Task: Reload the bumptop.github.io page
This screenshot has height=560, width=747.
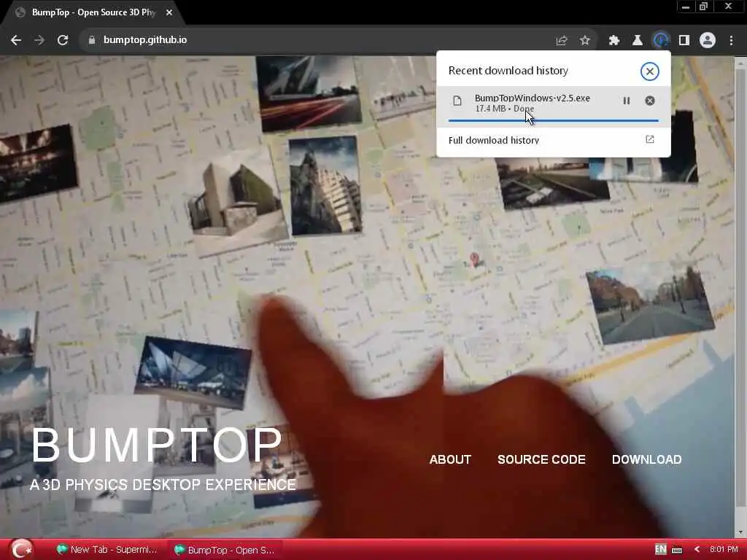Action: pos(63,40)
